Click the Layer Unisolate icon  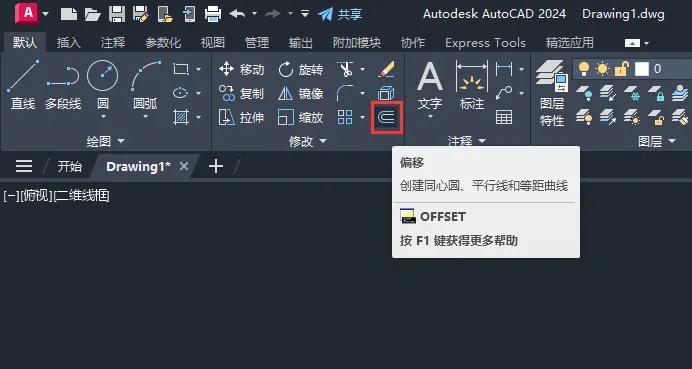coord(608,117)
